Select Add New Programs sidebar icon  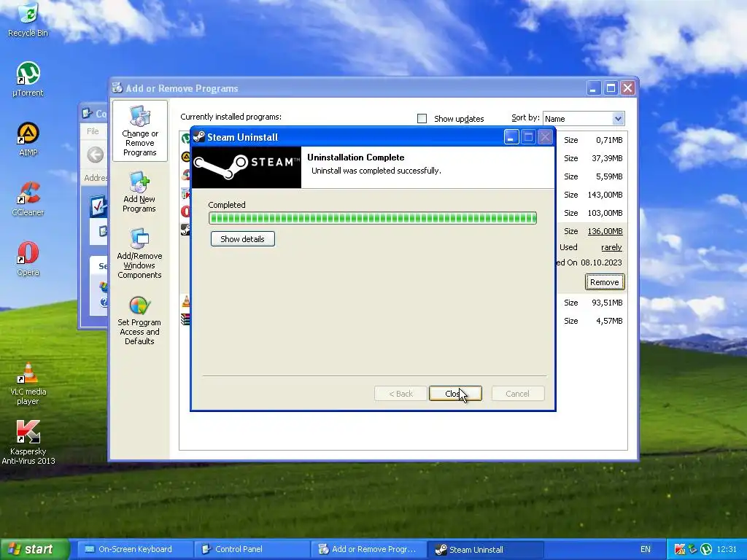139,192
